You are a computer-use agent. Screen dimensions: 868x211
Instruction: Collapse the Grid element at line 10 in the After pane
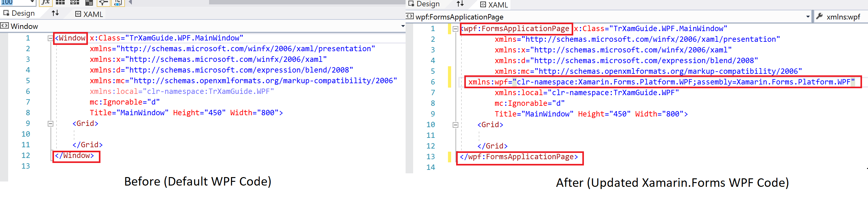(455, 125)
